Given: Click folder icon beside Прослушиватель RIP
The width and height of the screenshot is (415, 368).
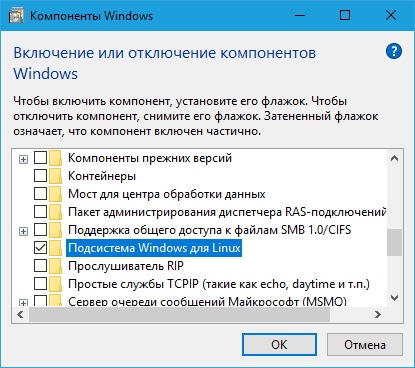Looking at the screenshot, I should coord(55,266).
